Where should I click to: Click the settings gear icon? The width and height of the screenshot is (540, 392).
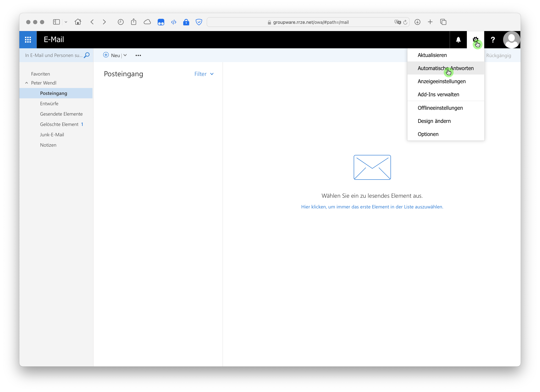point(475,40)
